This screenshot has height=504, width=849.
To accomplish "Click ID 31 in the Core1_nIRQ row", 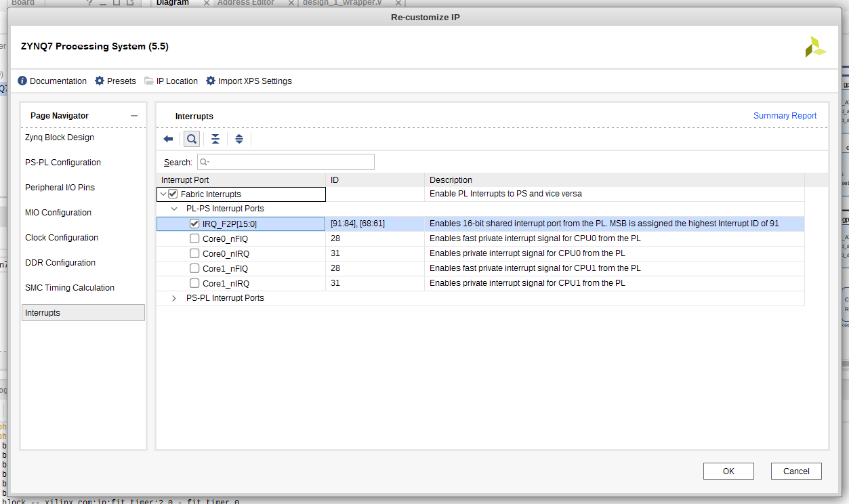I will pos(335,283).
